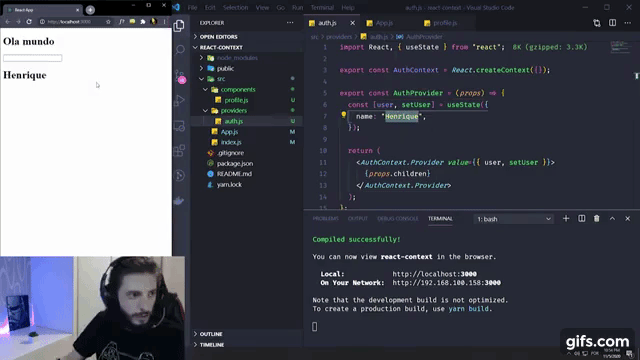The image size is (640, 360).
Task: Kill the terminal with trash icon
Action: point(597,219)
